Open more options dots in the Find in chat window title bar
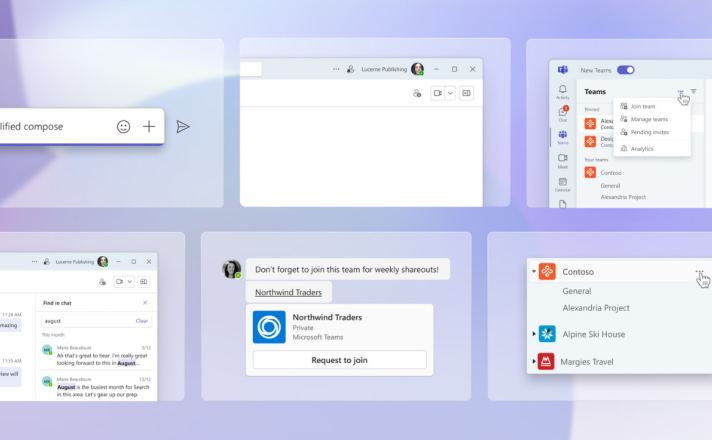The height and width of the screenshot is (440, 712). [35, 262]
